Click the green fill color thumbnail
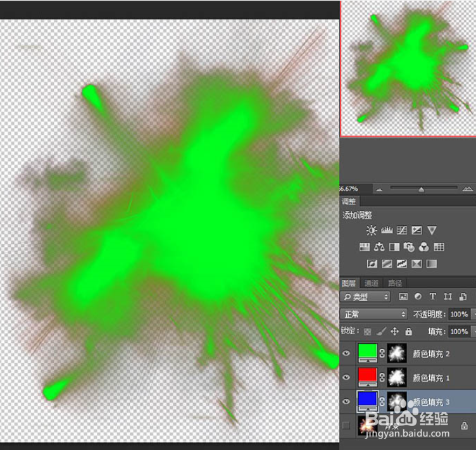The height and width of the screenshot is (450, 476). click(368, 353)
